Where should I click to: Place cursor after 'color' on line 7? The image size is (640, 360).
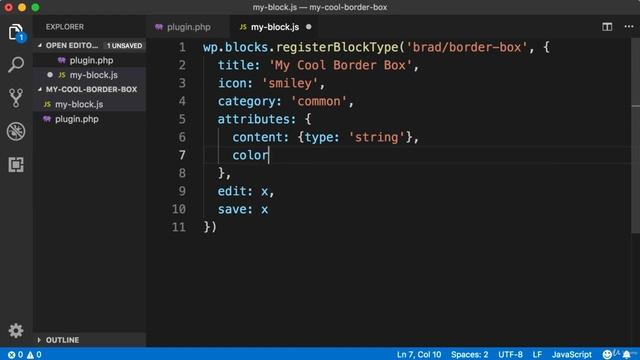click(x=269, y=155)
